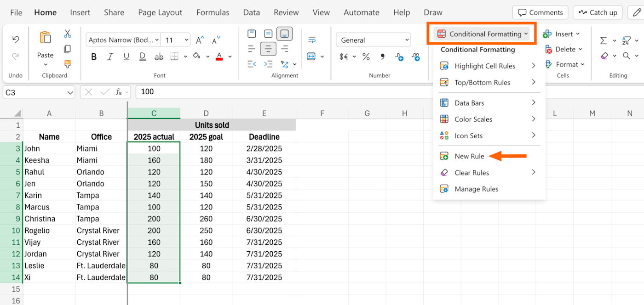Screen dimensions: 644x305
Task: Click the Comments button
Action: coord(540,12)
